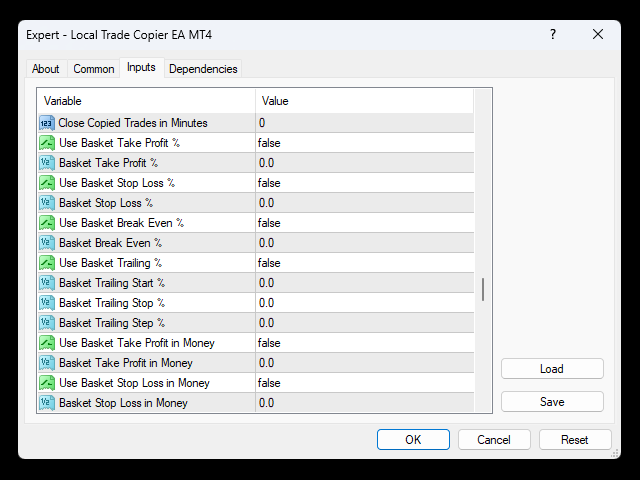
Task: Select the 'Use Basket Break Even %' variable name
Action: coord(122,223)
